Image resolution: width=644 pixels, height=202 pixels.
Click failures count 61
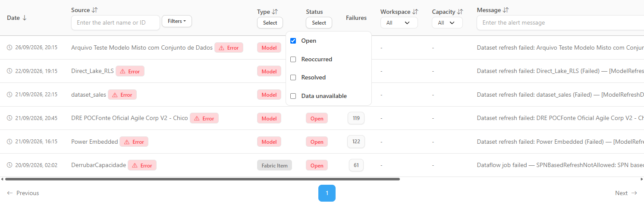(356, 165)
